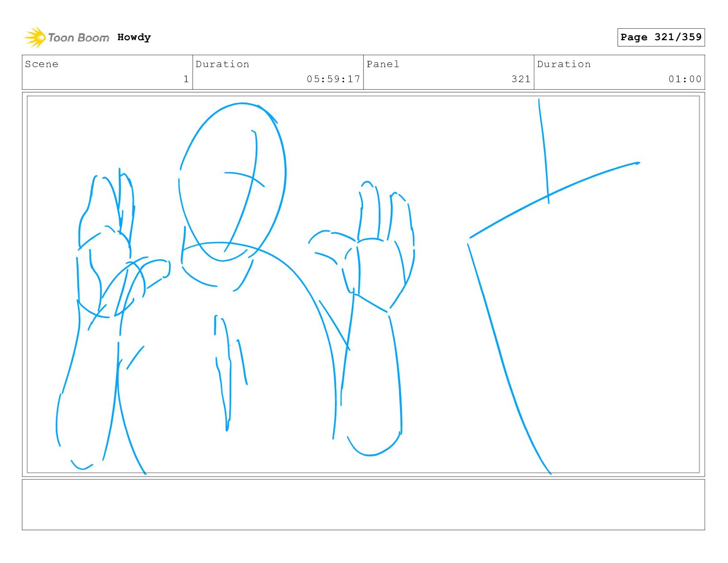Click the "Scene" header label
The width and height of the screenshot is (728, 563).
[41, 64]
